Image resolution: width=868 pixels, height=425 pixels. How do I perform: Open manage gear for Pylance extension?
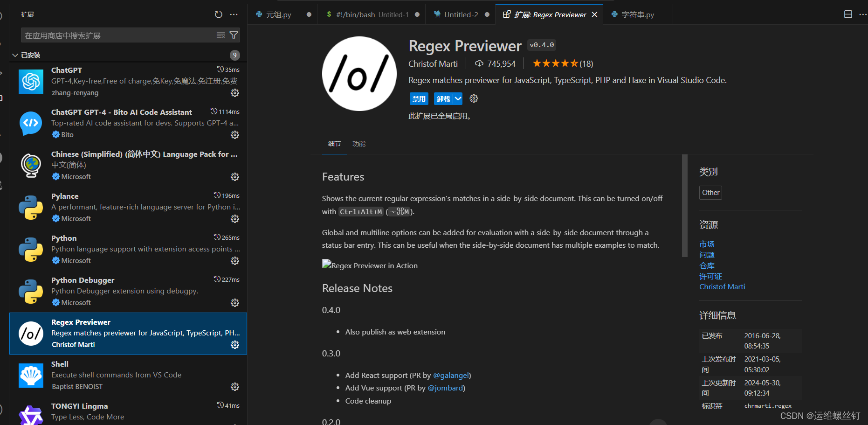tap(235, 219)
